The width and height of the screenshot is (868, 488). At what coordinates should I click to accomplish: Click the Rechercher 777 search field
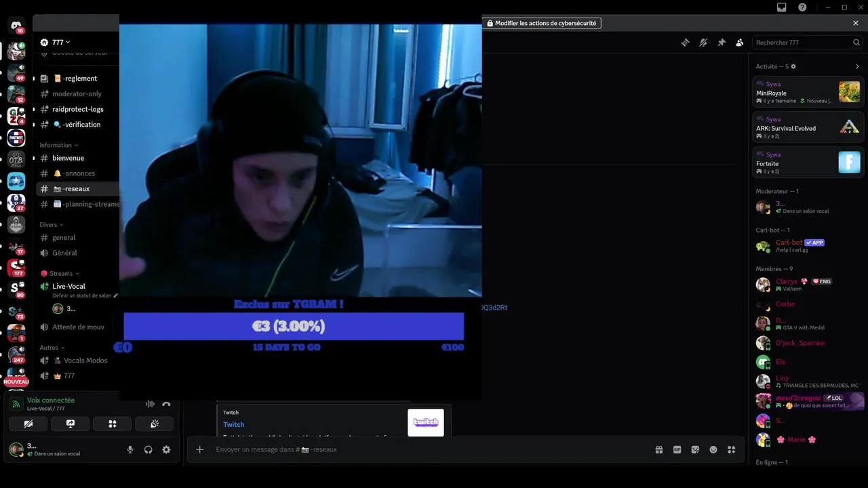(807, 42)
